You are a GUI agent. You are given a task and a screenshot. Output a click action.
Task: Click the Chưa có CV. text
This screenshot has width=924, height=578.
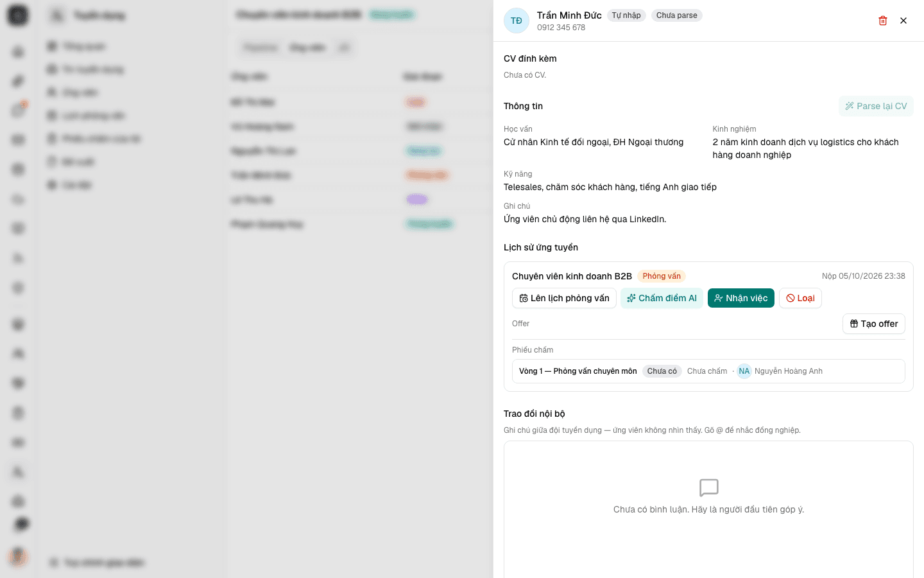pos(525,75)
